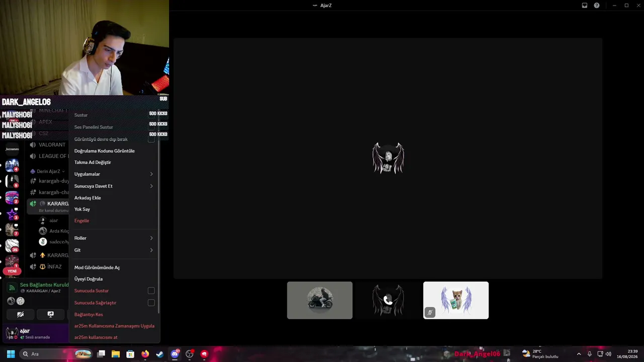
Task: Turn on camera in voice panel
Action: 21,314
